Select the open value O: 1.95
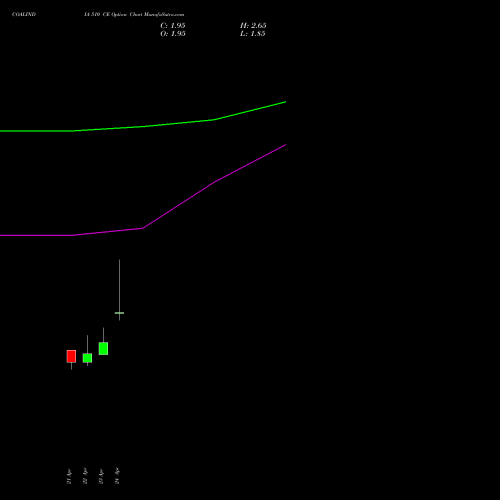The image size is (500, 500). [173, 34]
